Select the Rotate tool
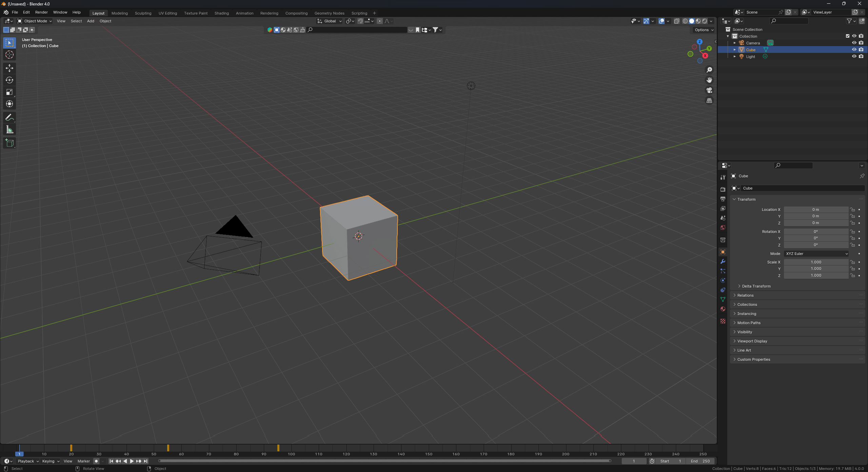Screen dimensions: 868x472 [9, 80]
